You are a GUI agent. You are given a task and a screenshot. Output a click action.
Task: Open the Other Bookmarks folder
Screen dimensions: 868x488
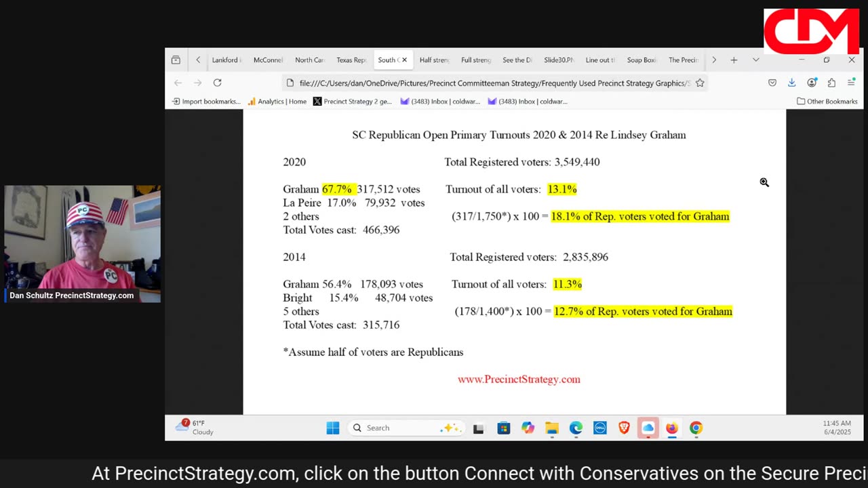pos(827,102)
